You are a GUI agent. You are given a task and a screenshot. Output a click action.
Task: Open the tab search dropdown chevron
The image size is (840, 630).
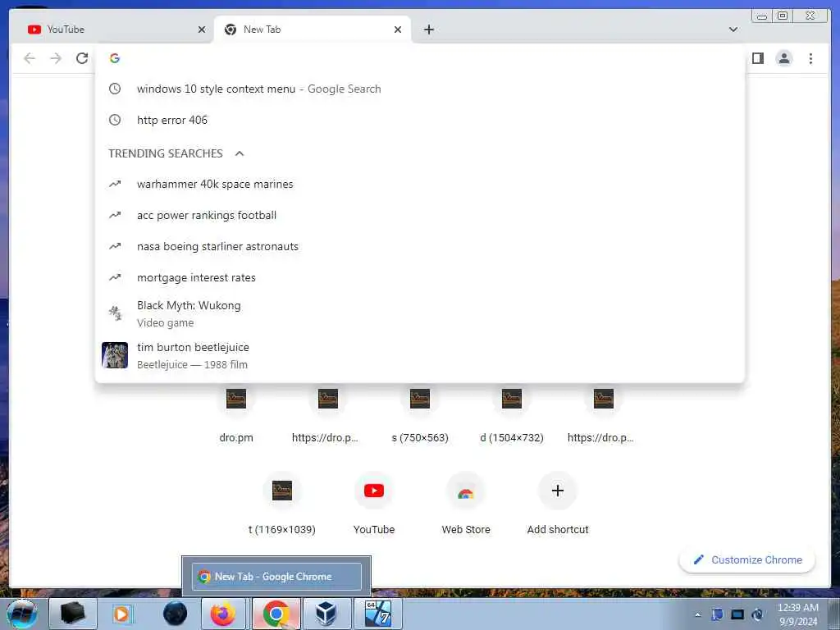click(733, 30)
